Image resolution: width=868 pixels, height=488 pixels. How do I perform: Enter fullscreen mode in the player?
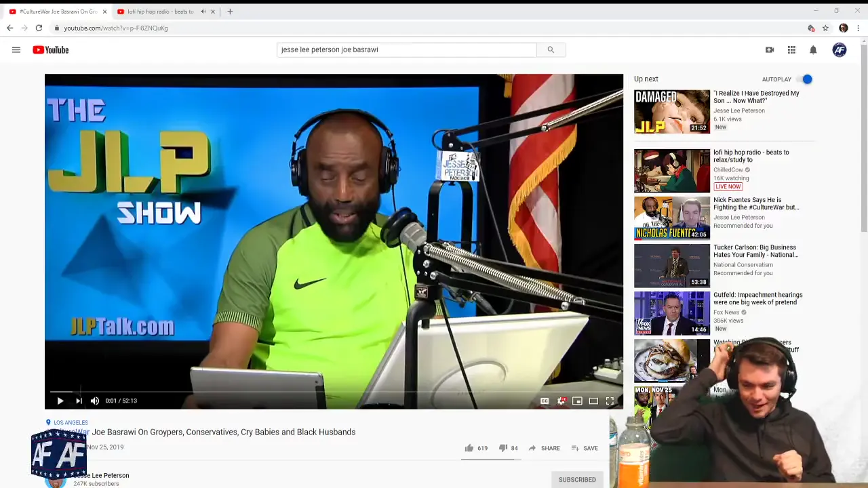tap(610, 401)
